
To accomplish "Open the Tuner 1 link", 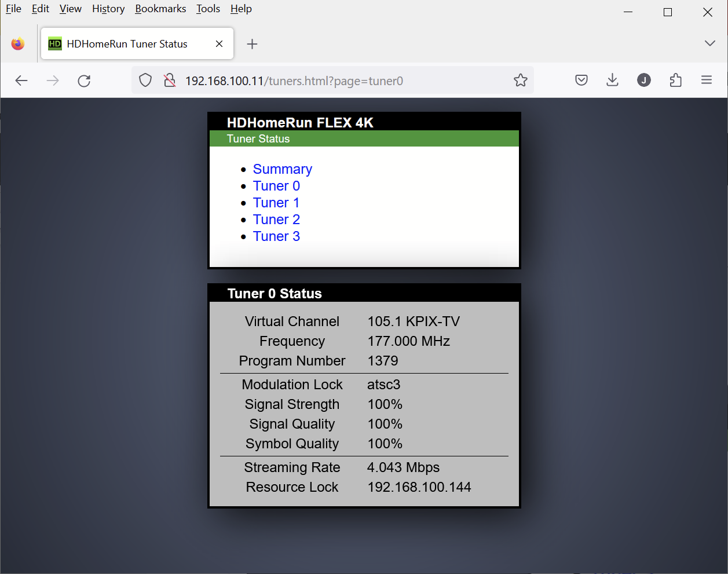I will tap(276, 203).
